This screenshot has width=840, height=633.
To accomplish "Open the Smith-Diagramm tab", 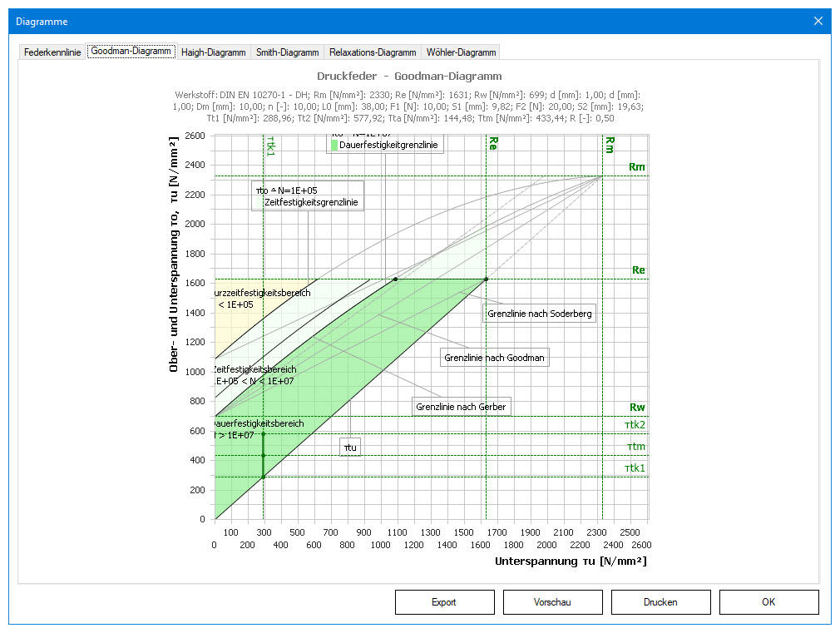I will click(x=287, y=52).
